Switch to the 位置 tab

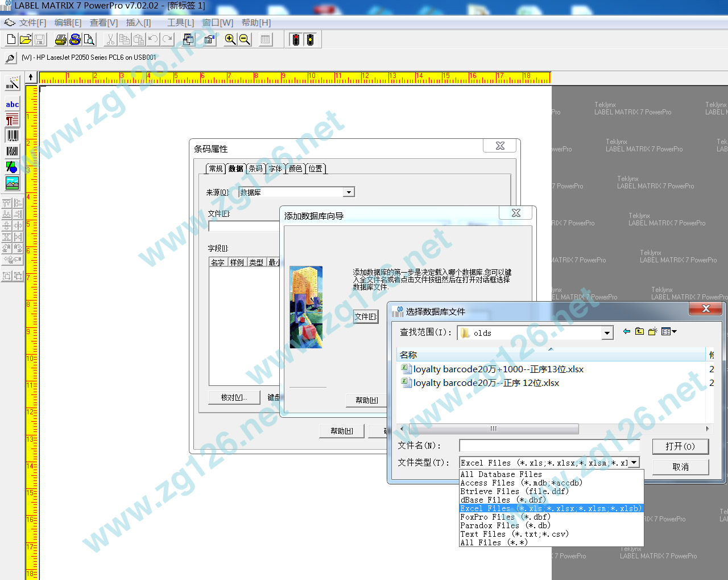pos(315,168)
